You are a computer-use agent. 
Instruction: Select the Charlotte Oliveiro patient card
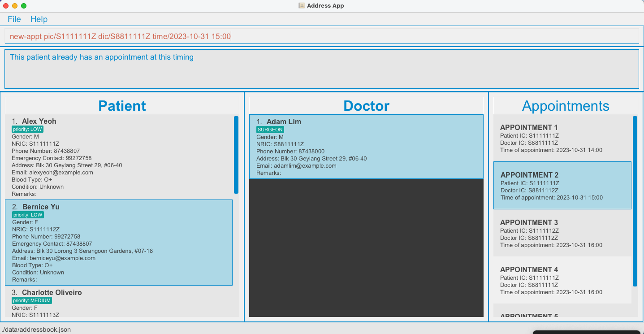(x=119, y=302)
